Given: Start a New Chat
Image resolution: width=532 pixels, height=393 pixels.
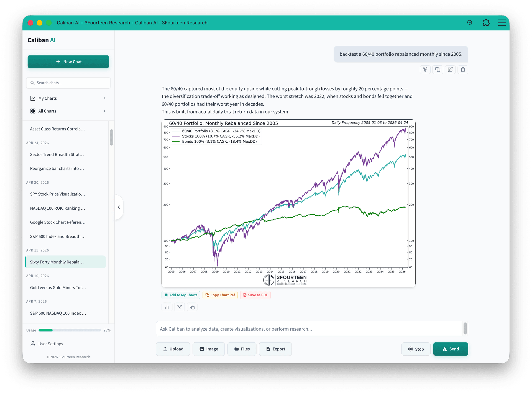Looking at the screenshot, I should [68, 62].
